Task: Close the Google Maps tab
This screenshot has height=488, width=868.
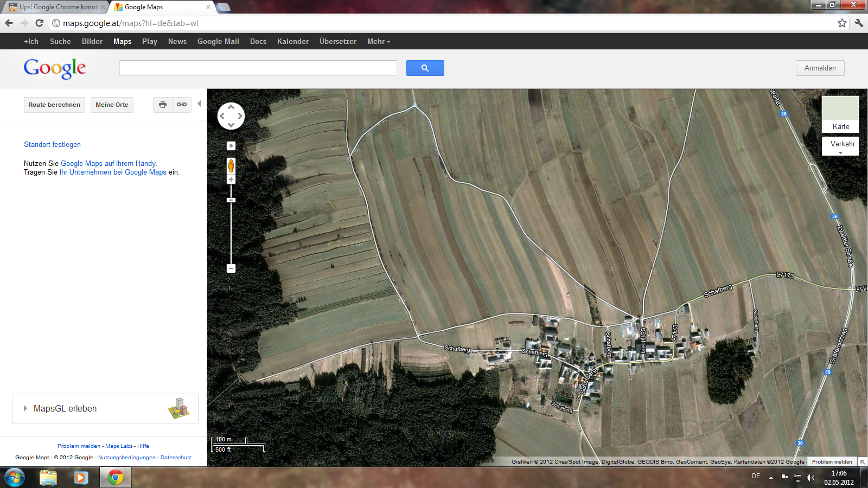Action: pos(208,7)
